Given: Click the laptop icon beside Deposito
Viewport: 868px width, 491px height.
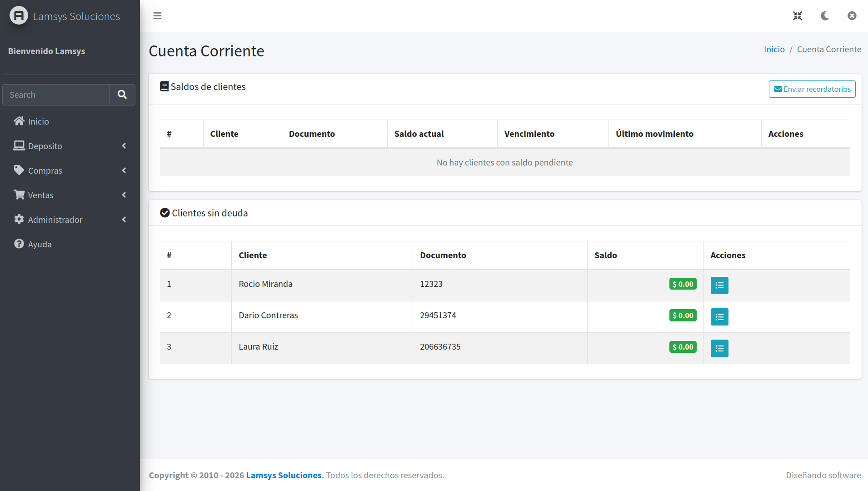Looking at the screenshot, I should pos(19,145).
